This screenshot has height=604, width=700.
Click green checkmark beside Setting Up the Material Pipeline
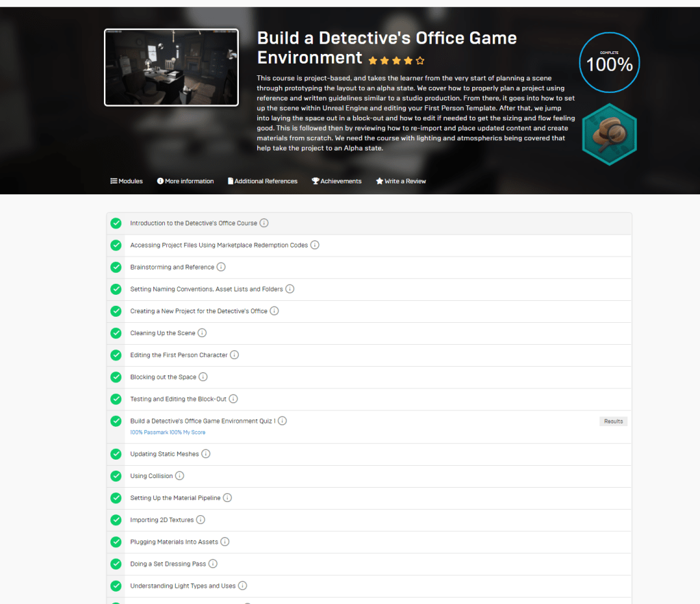click(116, 498)
